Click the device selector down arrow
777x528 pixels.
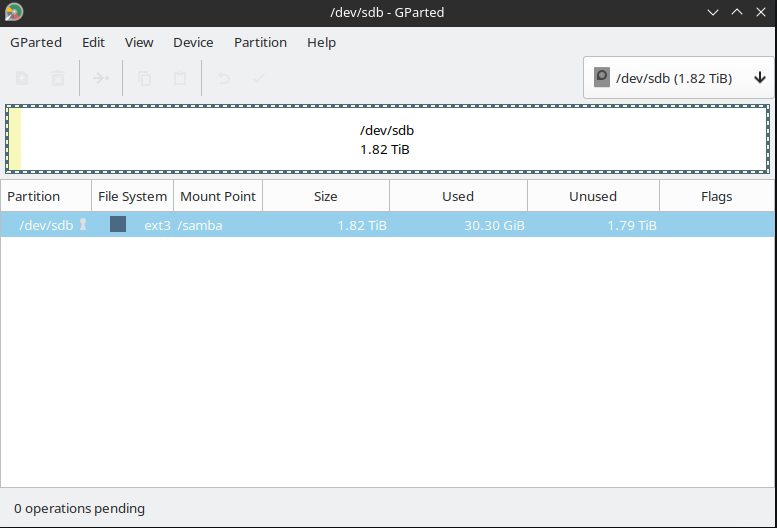tap(760, 78)
